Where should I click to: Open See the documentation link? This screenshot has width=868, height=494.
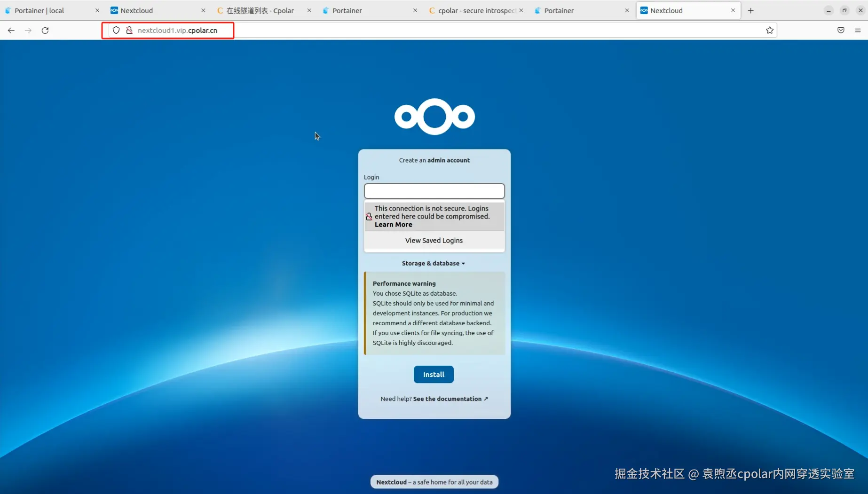[450, 399]
